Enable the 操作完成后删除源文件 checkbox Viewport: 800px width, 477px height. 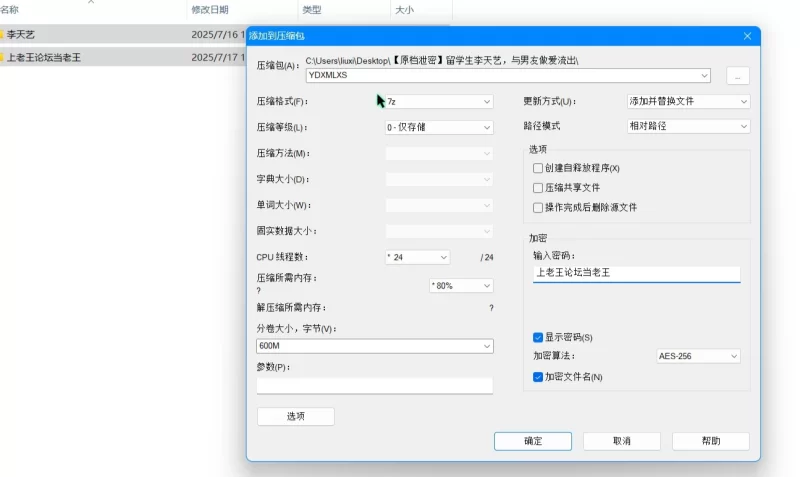point(538,208)
